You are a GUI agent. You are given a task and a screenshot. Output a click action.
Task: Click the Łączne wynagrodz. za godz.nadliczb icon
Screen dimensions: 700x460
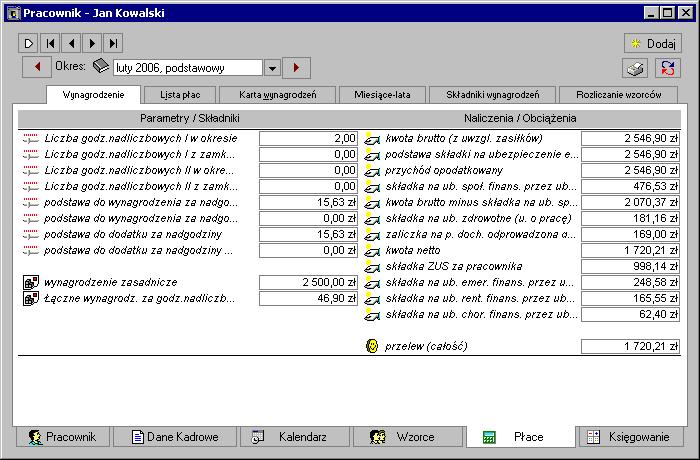click(x=31, y=298)
